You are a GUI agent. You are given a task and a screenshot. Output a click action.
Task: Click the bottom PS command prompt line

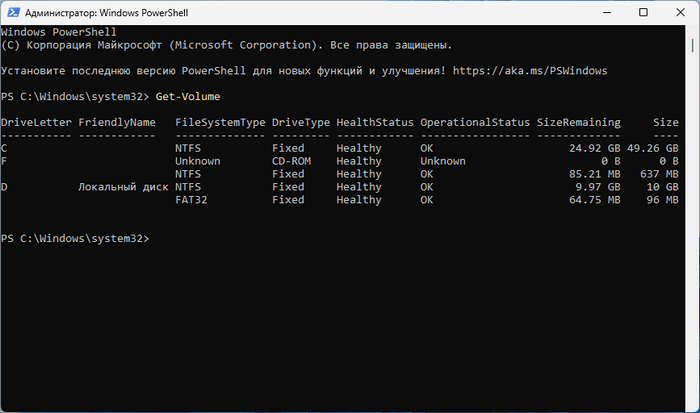tap(75, 239)
